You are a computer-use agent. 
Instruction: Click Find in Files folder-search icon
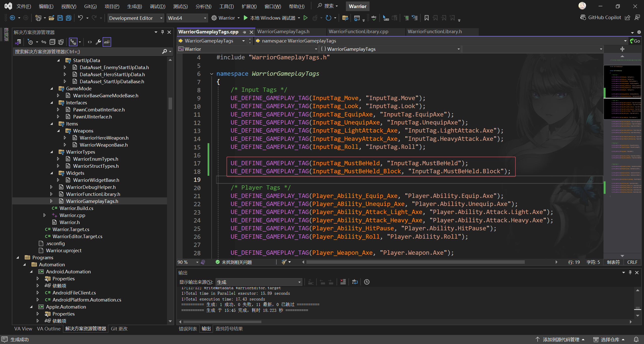click(345, 18)
